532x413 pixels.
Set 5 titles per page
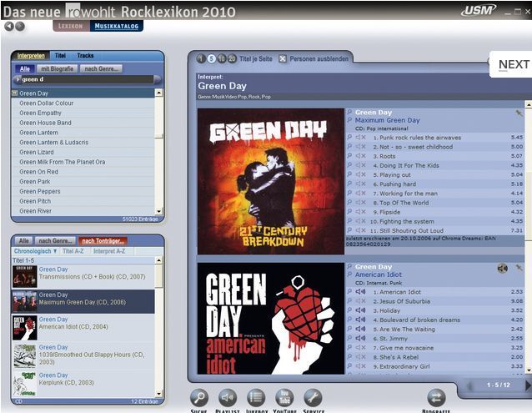pos(211,58)
